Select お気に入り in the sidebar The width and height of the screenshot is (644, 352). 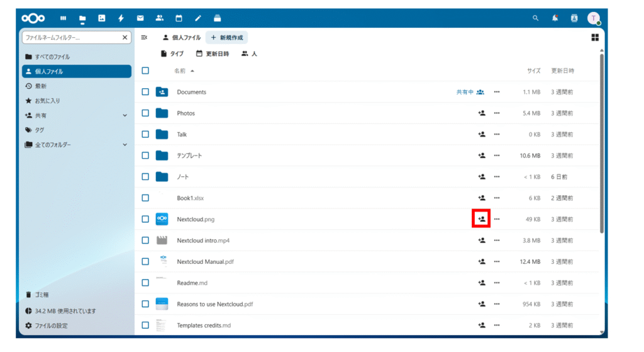pos(47,101)
